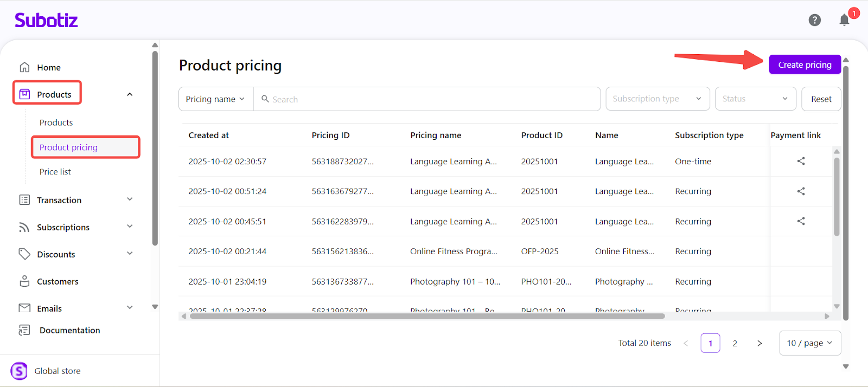Click the Customers icon in sidebar
The width and height of the screenshot is (868, 387).
24,281
